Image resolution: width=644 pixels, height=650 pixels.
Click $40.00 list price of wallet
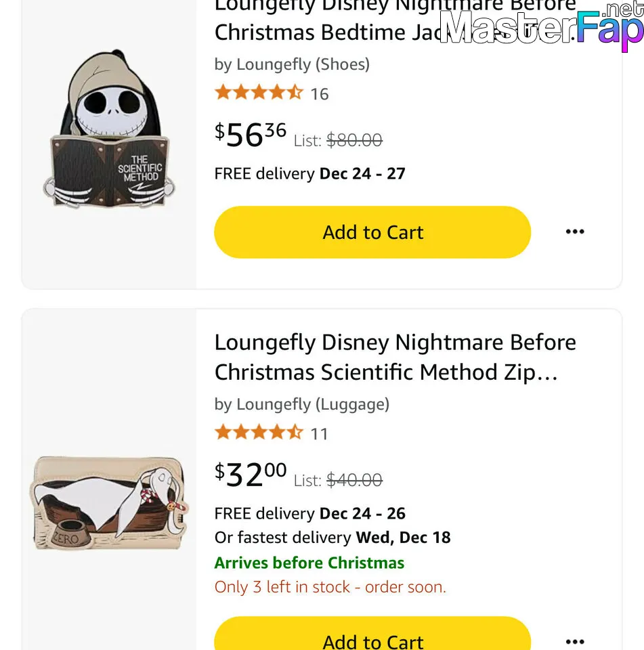point(355,480)
